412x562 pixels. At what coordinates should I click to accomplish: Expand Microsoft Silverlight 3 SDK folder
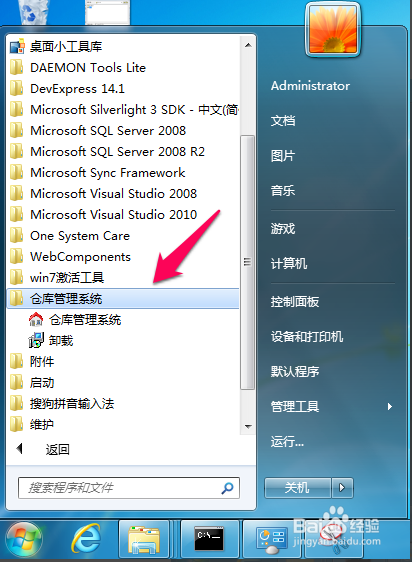click(123, 110)
